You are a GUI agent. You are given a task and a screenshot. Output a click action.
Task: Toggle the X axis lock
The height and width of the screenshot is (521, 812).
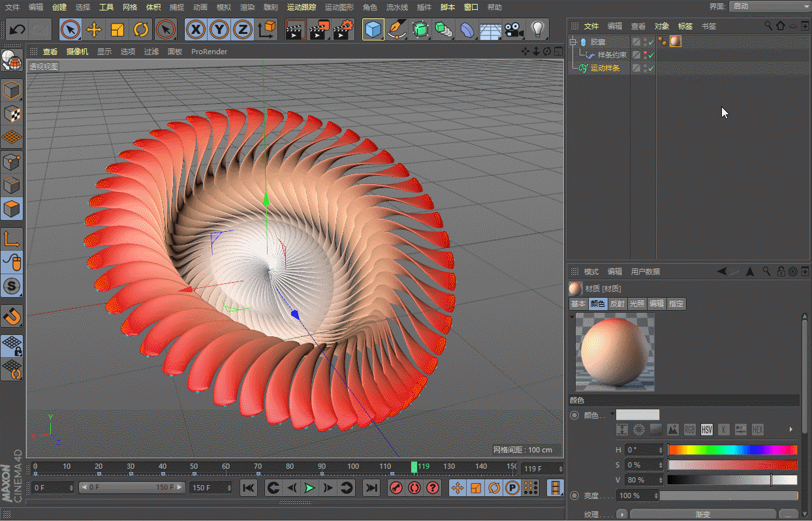pos(195,29)
